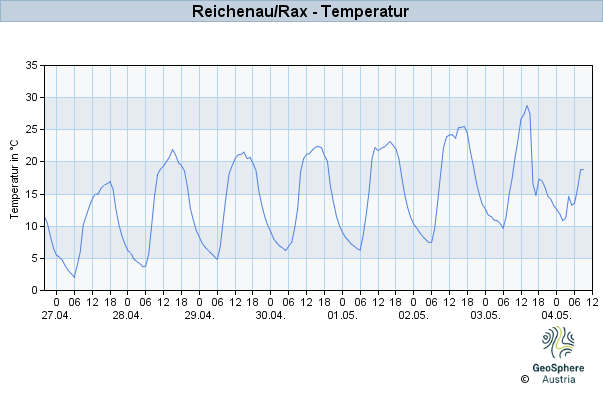Image resolution: width=603 pixels, height=400 pixels.
Task: Click the 03.05. date label
Action: coord(485,315)
